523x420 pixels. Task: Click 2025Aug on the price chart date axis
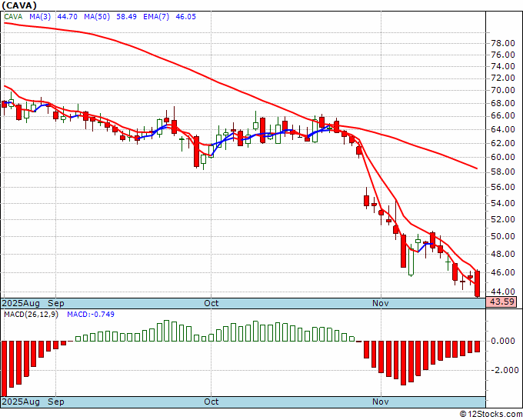click(x=21, y=303)
